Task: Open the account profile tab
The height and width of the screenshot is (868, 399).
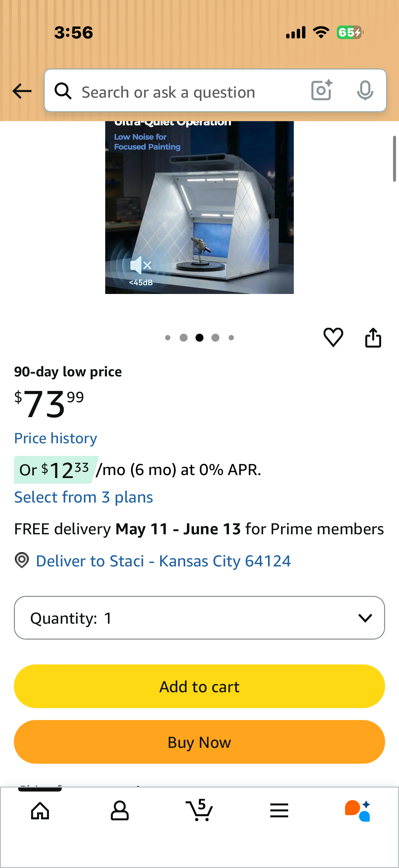Action: (119, 811)
